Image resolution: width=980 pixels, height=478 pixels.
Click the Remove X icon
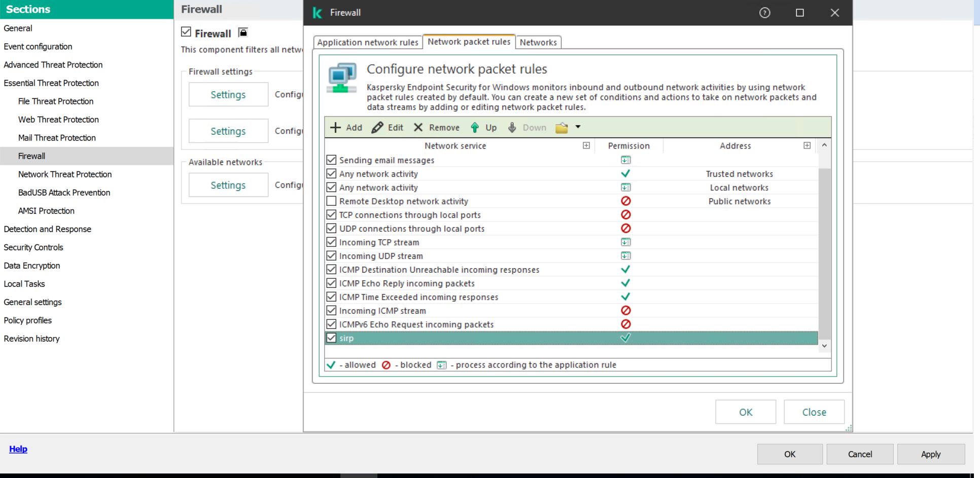pyautogui.click(x=418, y=127)
